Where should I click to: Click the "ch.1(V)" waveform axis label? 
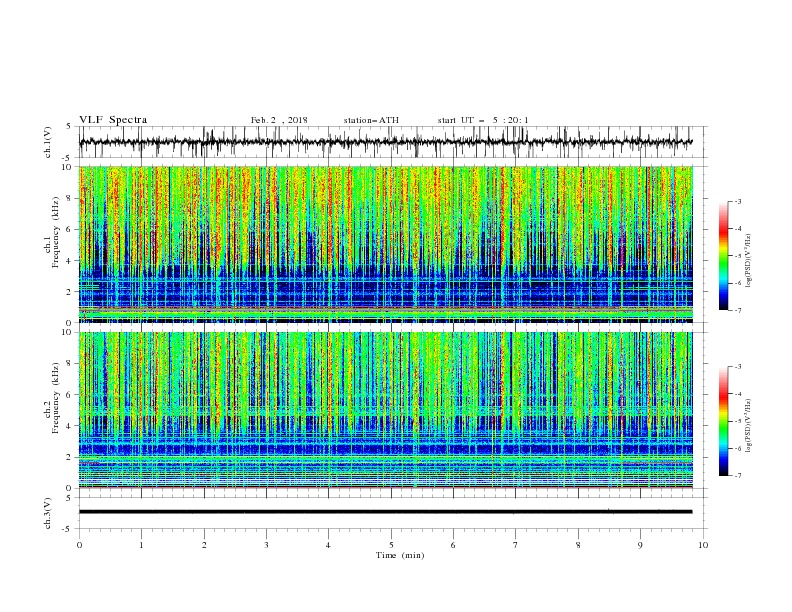coord(48,142)
